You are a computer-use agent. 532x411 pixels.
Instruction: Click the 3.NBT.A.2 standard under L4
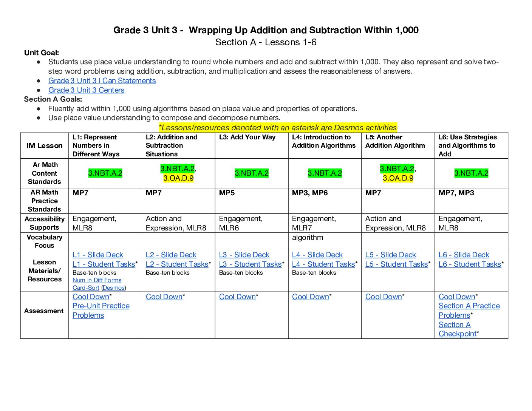point(325,173)
